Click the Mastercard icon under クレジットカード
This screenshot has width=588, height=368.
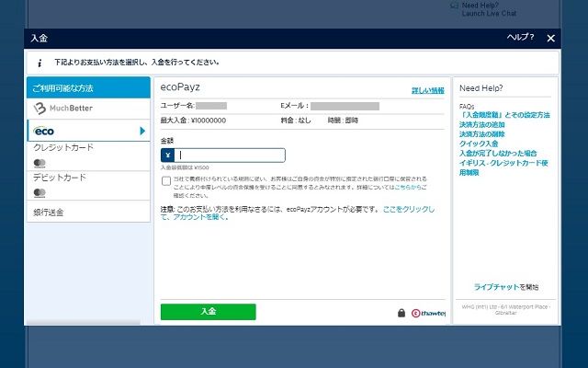pos(40,163)
